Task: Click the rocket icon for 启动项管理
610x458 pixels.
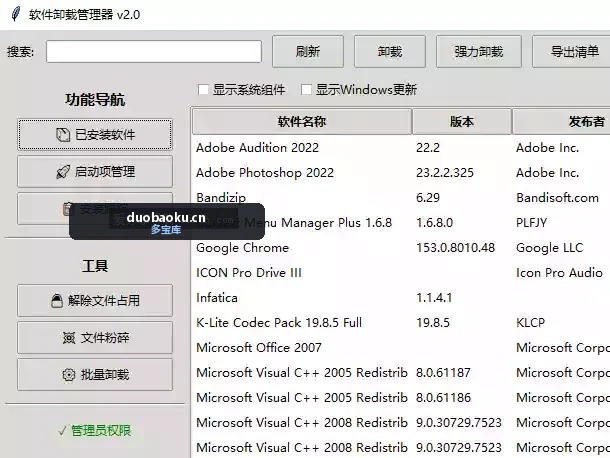Action: 63,172
